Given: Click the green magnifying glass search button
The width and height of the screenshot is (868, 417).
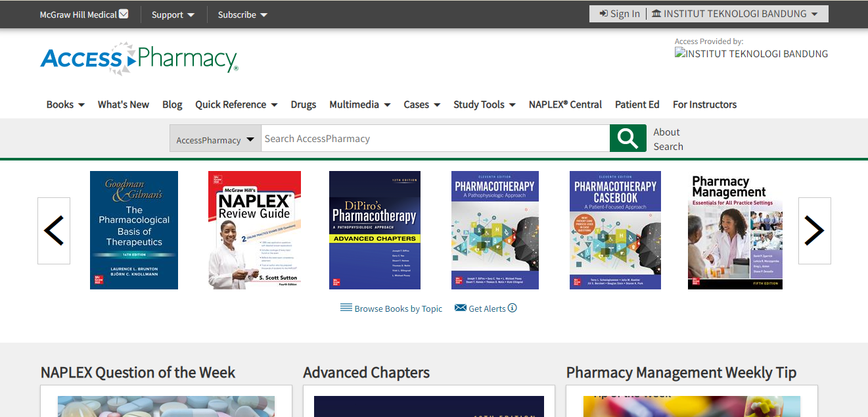Looking at the screenshot, I should pos(628,138).
